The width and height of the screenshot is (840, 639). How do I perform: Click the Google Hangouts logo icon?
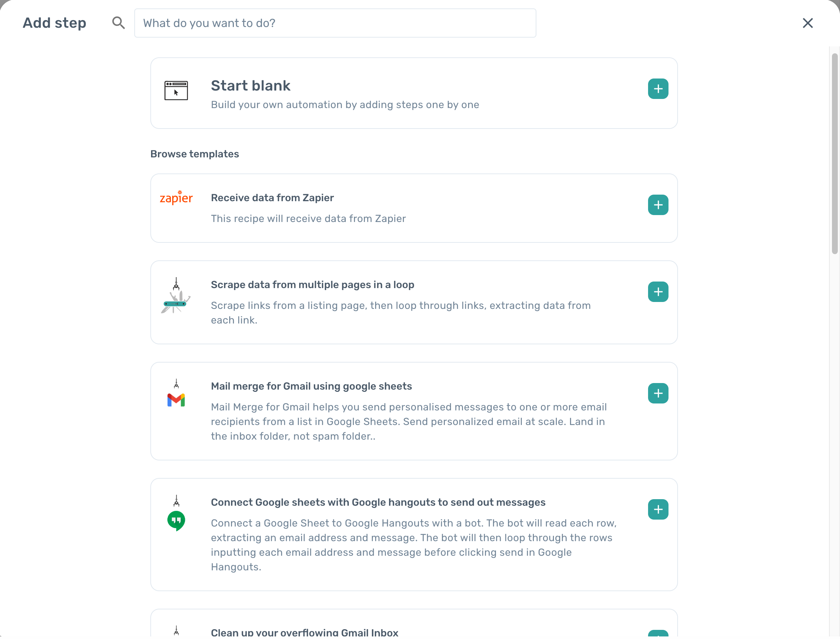click(x=176, y=520)
